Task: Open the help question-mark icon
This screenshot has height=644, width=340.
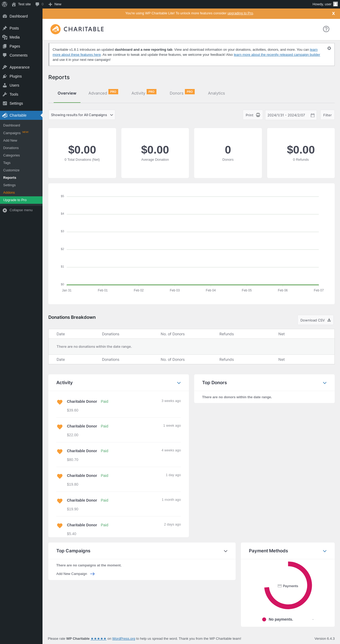Action: point(326,29)
